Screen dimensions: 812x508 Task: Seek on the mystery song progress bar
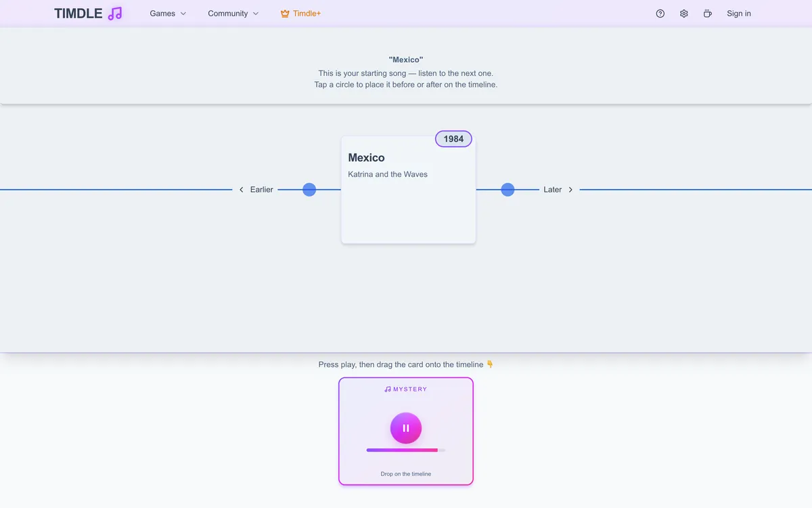406,450
